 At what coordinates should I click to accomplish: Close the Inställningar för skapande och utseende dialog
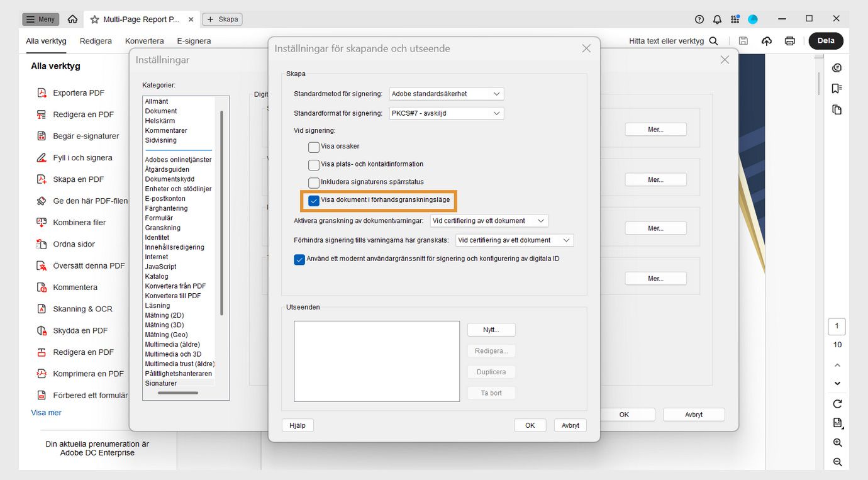[586, 48]
